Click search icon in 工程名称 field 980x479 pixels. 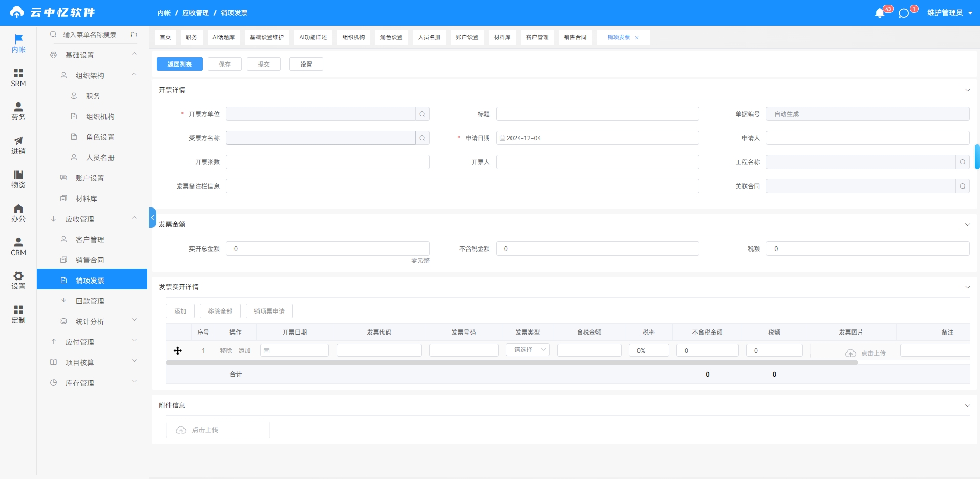click(963, 162)
